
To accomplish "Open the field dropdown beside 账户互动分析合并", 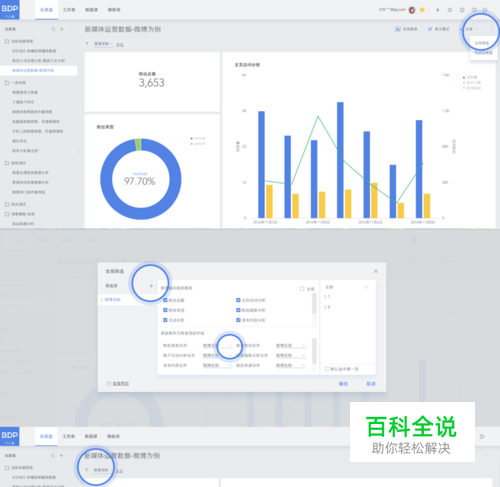I will coord(217,356).
